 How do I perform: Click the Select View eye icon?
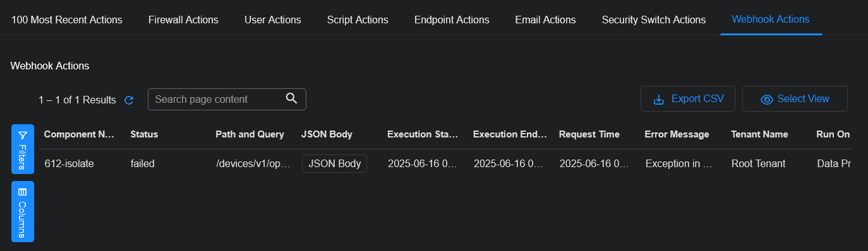click(767, 100)
